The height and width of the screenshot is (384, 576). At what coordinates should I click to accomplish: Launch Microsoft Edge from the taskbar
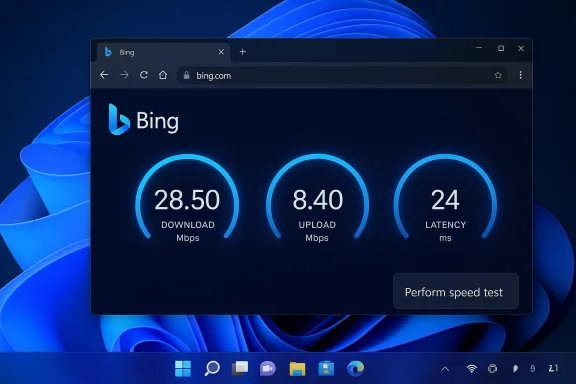356,368
